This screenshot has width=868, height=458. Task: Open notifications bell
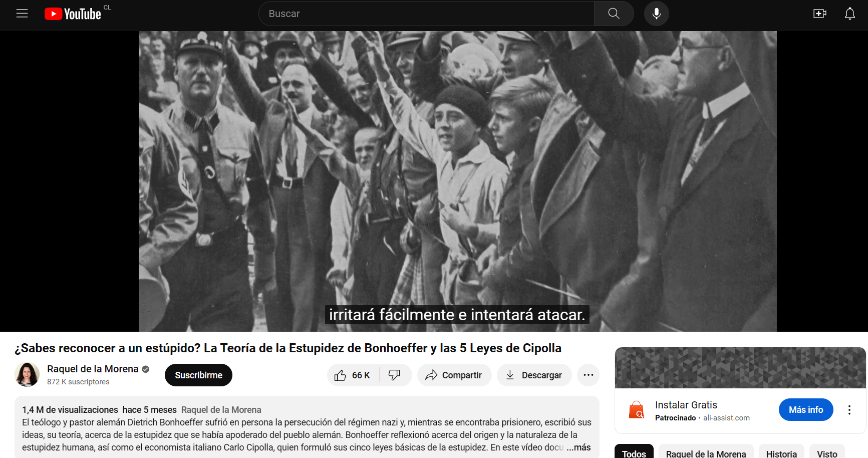point(850,14)
